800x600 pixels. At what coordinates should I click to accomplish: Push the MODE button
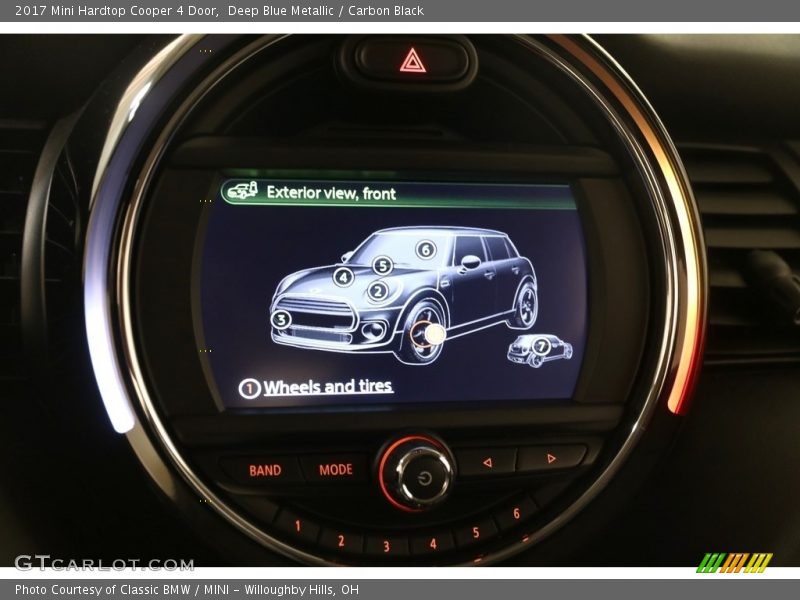point(336,469)
